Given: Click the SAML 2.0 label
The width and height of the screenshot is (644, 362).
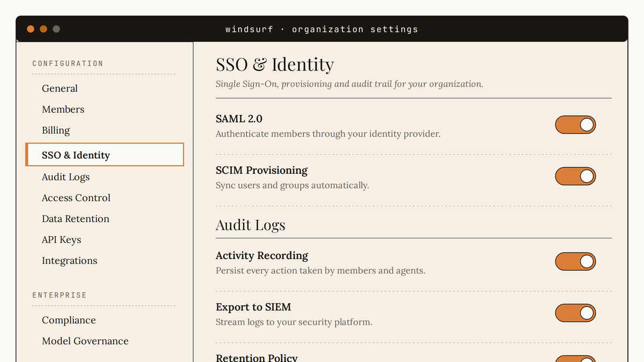Looking at the screenshot, I should 239,119.
